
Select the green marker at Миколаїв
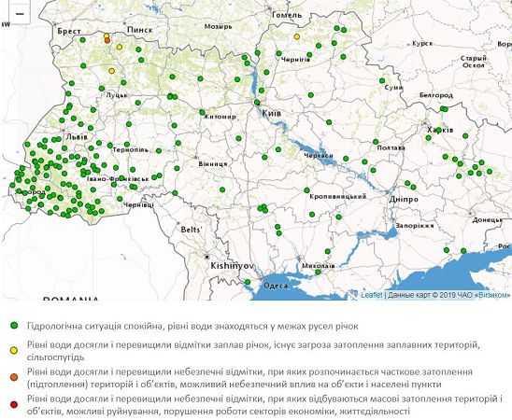(x=318, y=273)
